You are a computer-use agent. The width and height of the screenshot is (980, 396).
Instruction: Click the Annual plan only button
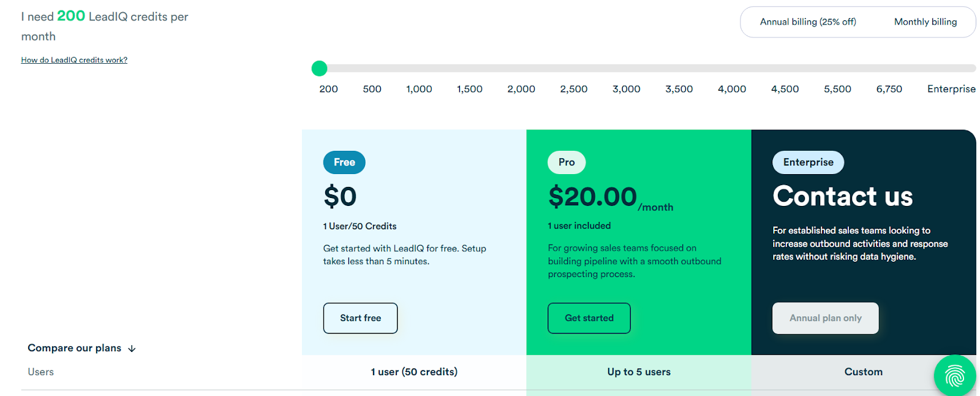coord(825,318)
